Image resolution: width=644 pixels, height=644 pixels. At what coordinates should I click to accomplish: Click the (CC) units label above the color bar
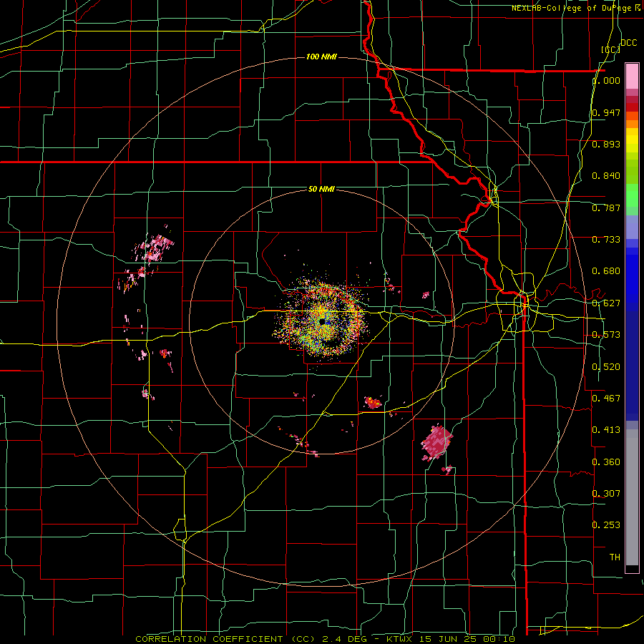point(610,49)
